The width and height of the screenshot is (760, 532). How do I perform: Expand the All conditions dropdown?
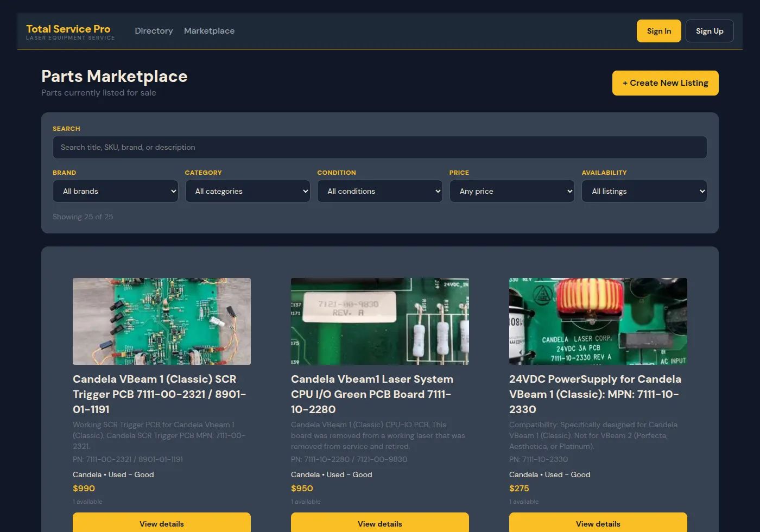[379, 191]
